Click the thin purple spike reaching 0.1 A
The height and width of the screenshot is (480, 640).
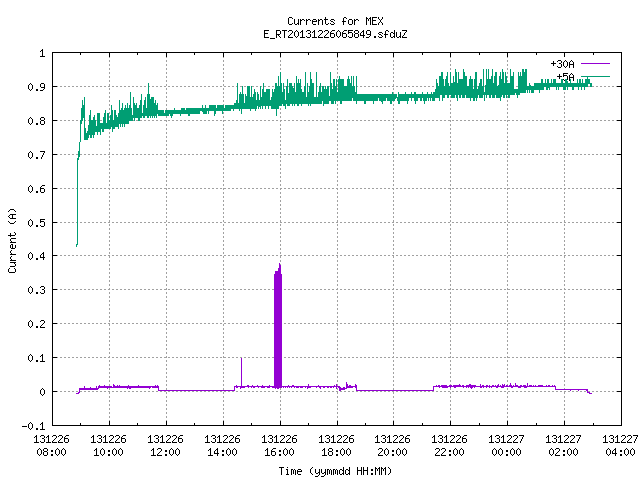pyautogui.click(x=241, y=372)
